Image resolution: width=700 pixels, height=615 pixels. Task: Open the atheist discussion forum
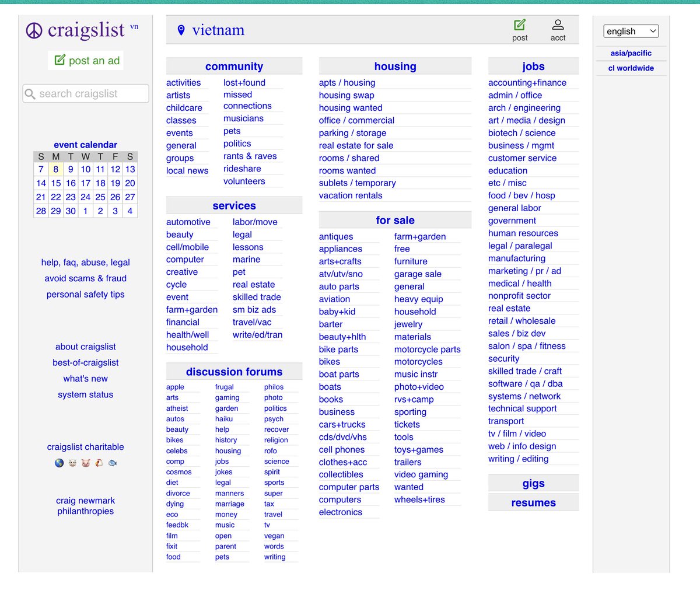[177, 408]
